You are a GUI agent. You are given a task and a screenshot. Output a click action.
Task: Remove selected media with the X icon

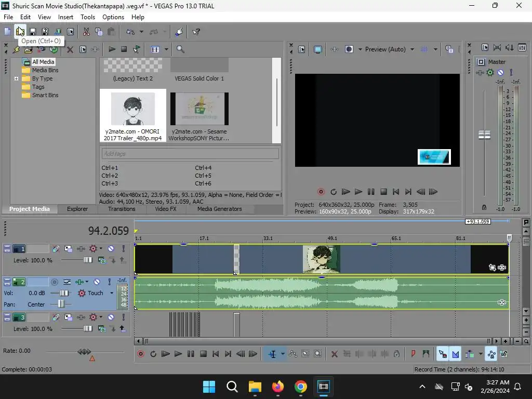[70, 49]
